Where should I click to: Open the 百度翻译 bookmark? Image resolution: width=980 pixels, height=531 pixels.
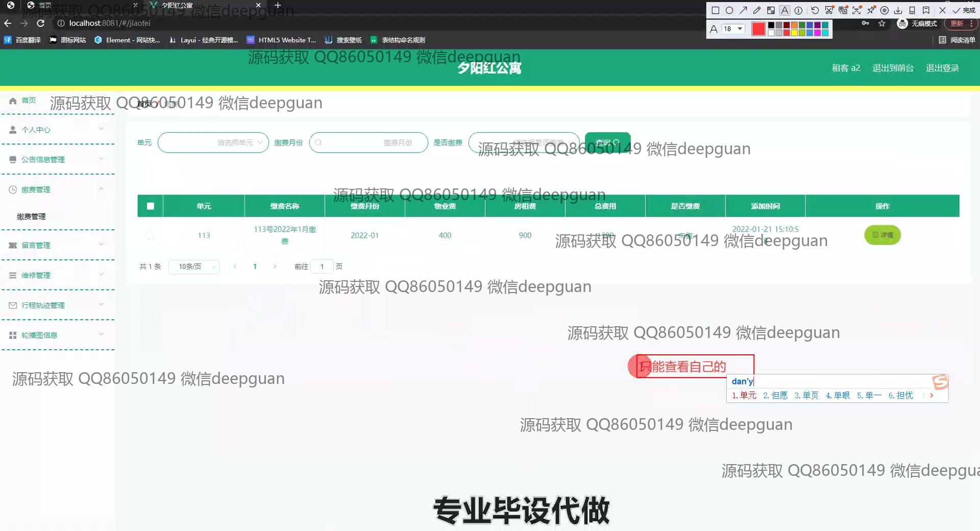pyautogui.click(x=22, y=40)
